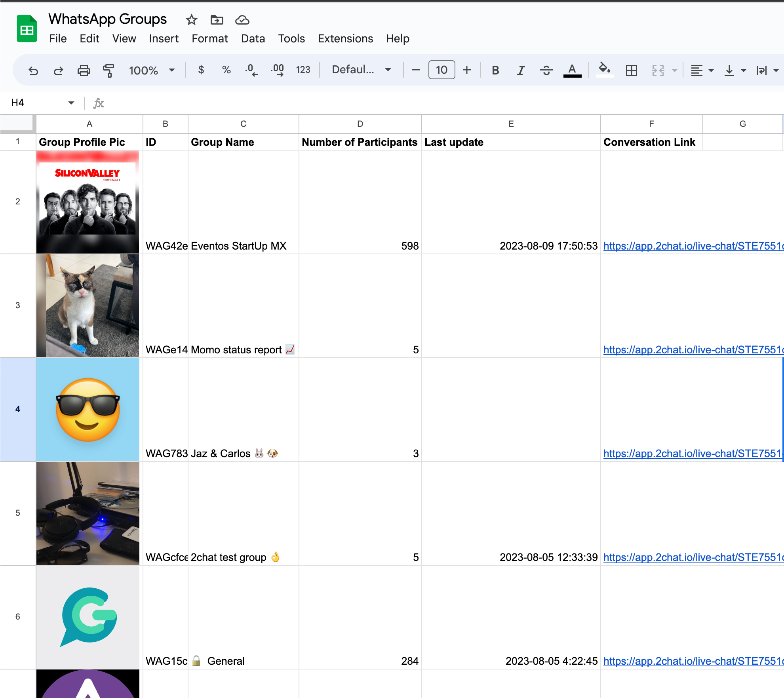Redo the last action

tap(58, 71)
